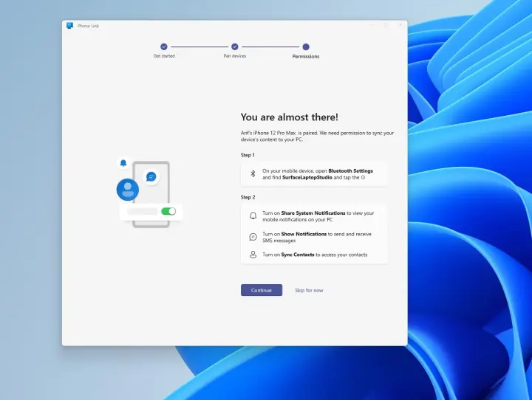This screenshot has width=532, height=400.
Task: Click the 'Arif's iPhone 12 Pro Max' text
Action: 268,133
